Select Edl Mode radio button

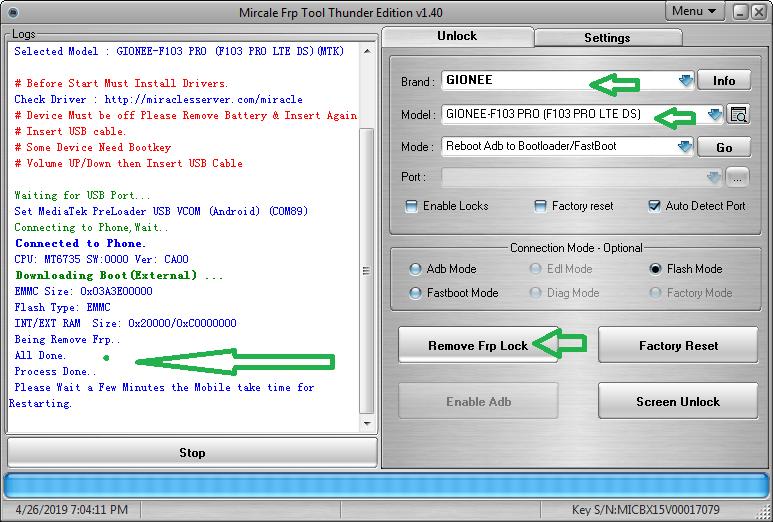pyautogui.click(x=535, y=269)
